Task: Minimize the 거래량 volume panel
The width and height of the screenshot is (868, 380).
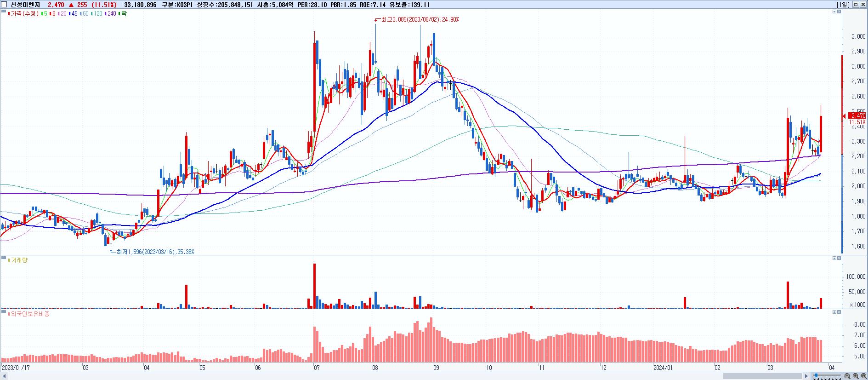Action: point(834,259)
